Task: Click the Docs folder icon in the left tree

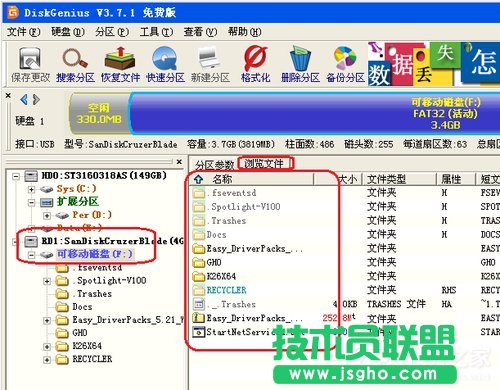Action: coord(62,307)
